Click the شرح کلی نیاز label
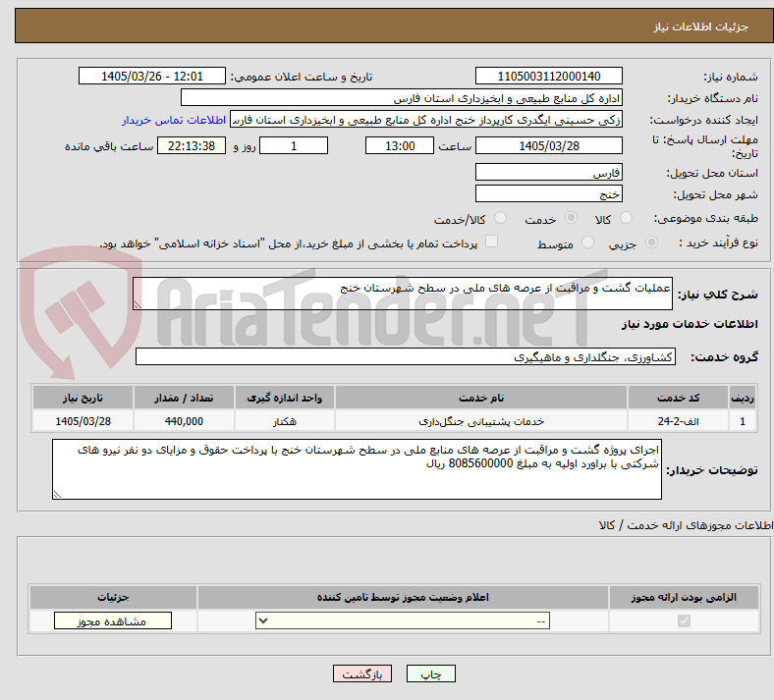774x700 pixels. pyautogui.click(x=718, y=295)
